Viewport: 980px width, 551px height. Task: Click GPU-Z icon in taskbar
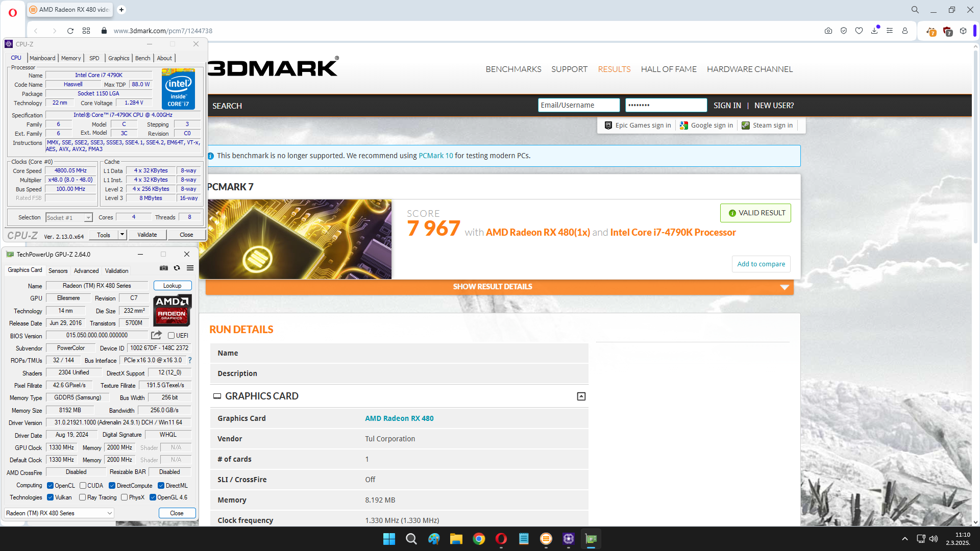coord(591,539)
